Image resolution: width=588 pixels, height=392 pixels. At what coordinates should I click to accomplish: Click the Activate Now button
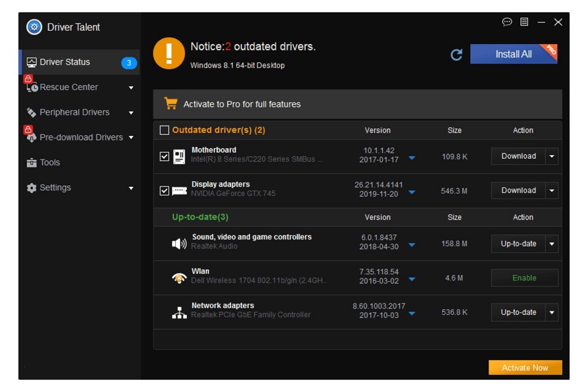[x=525, y=368]
